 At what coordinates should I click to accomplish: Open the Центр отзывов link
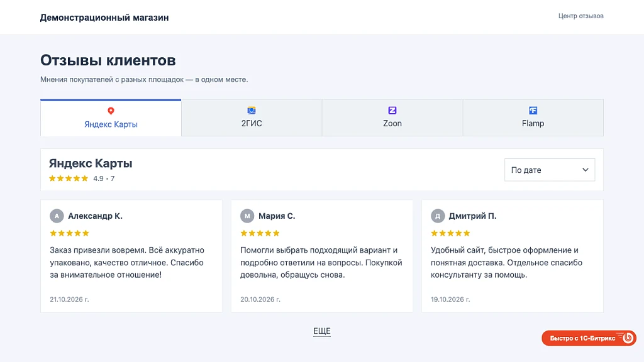click(x=580, y=16)
